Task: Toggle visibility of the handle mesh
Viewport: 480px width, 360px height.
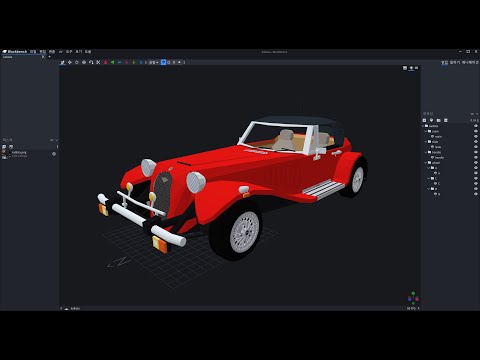Action: pos(476,157)
